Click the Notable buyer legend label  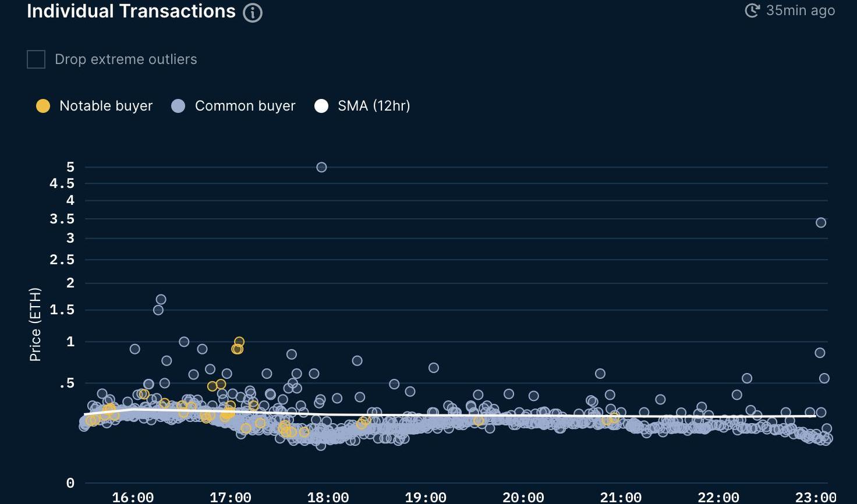(105, 106)
